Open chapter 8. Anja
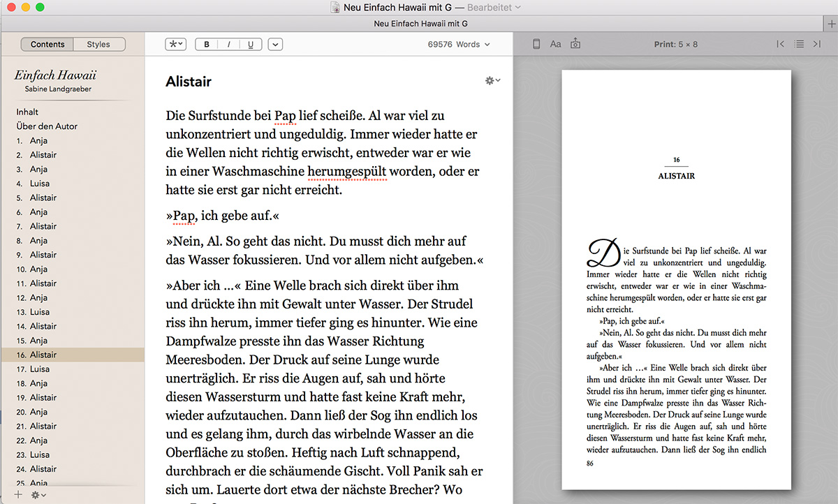The image size is (838, 504). tap(72, 240)
